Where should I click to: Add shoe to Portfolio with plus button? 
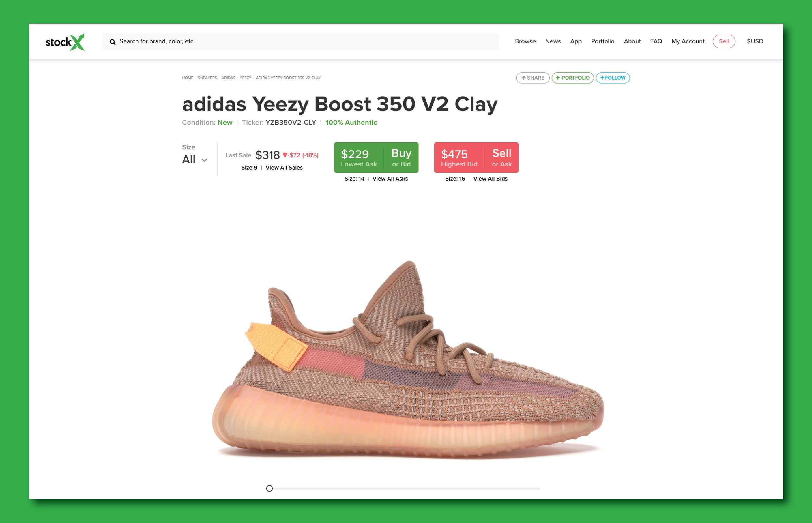click(x=572, y=78)
